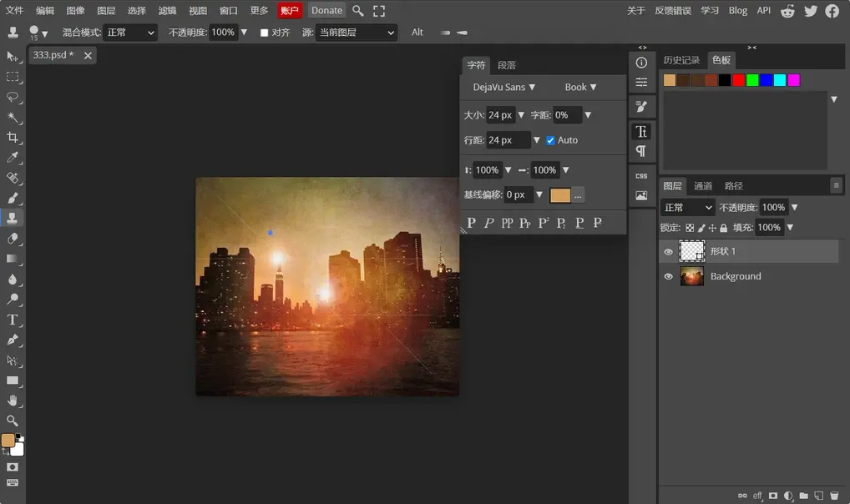Toggle Quick Mask mode icon
Screen dimensions: 850x504
pos(13,467)
